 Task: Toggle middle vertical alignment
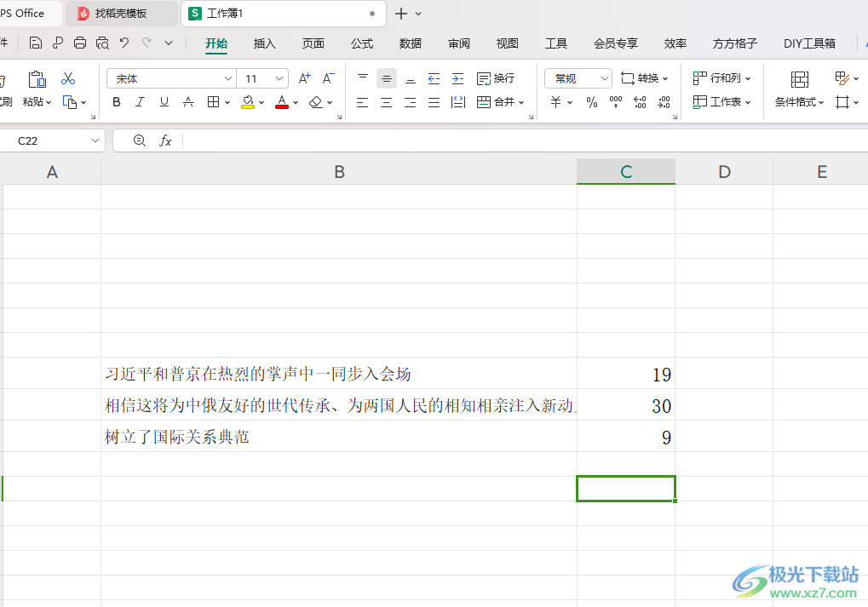(387, 78)
